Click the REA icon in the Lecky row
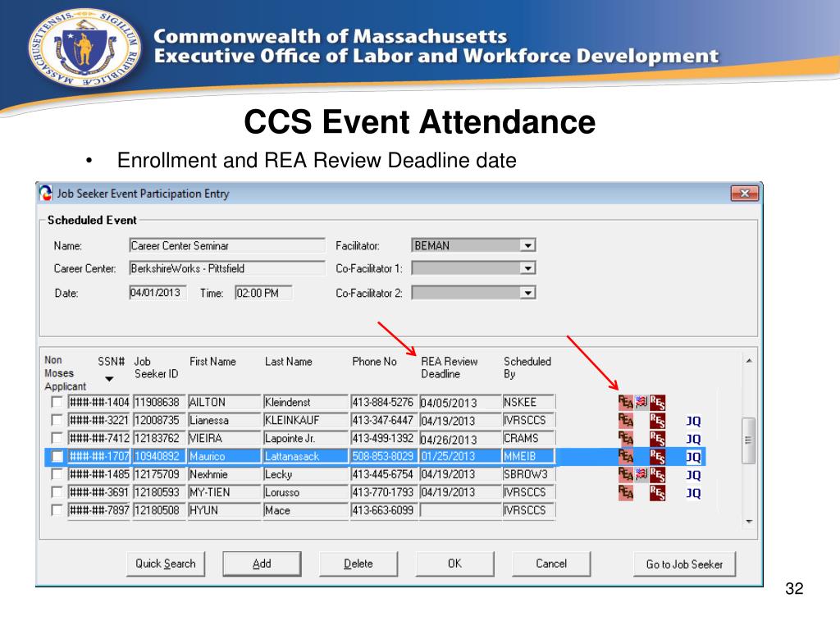840x630 pixels. tap(626, 475)
